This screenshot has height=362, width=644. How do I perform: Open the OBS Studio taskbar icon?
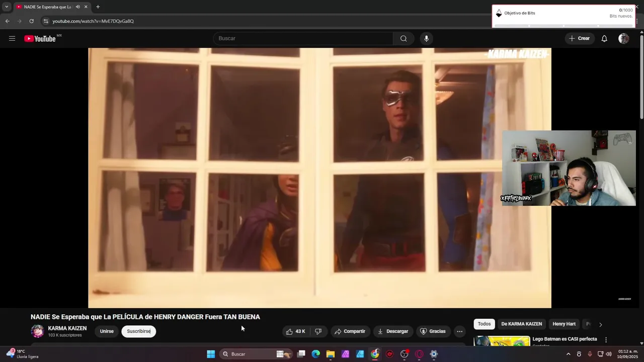tap(404, 354)
